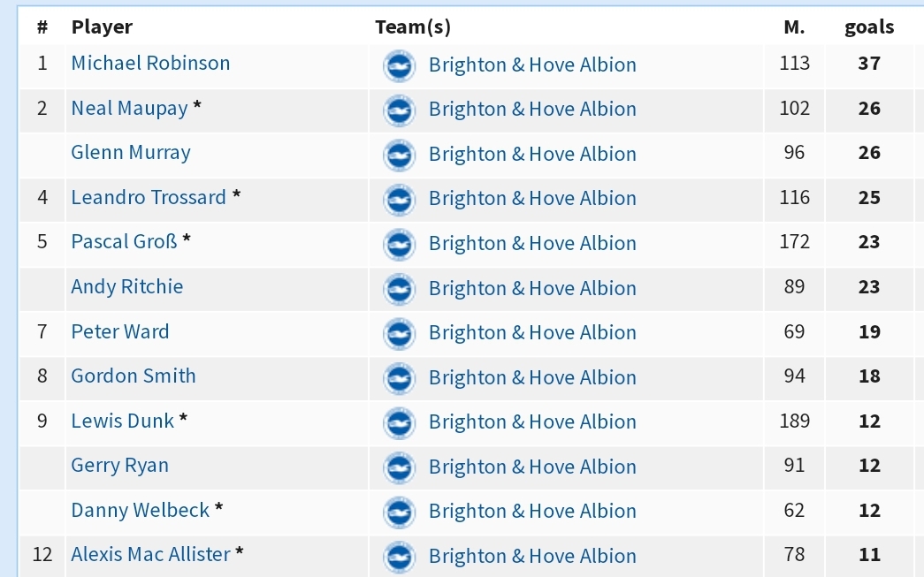
Task: Click the club crest beside Neal Maupay
Action: tap(399, 110)
